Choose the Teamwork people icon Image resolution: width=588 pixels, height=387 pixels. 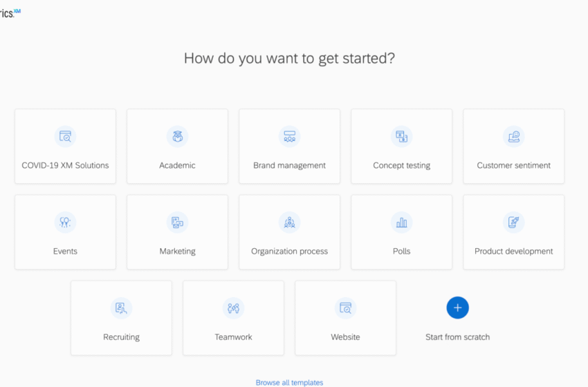pos(233,308)
